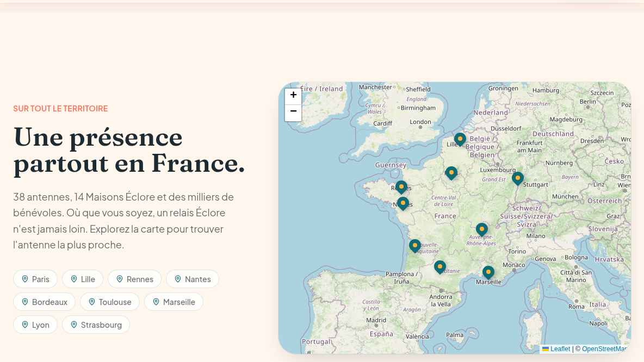The height and width of the screenshot is (362, 644).
Task: Open the OpenStreetMap attribution link
Action: [605, 349]
